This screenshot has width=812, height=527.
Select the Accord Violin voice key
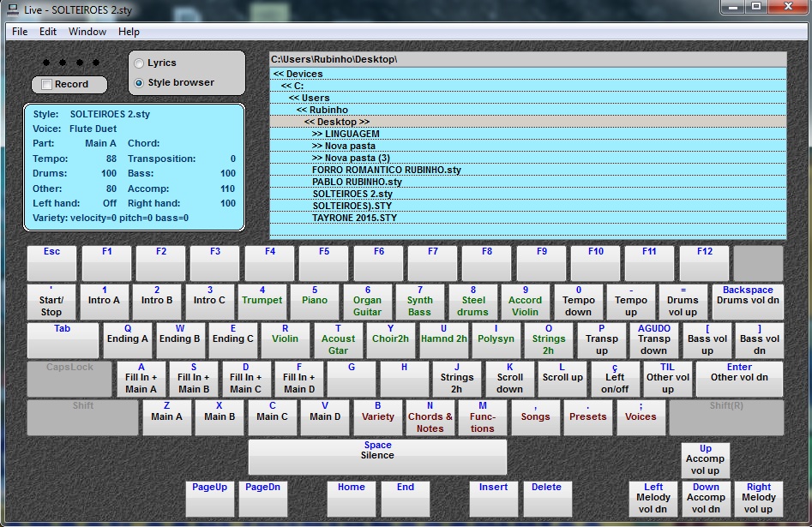point(525,302)
